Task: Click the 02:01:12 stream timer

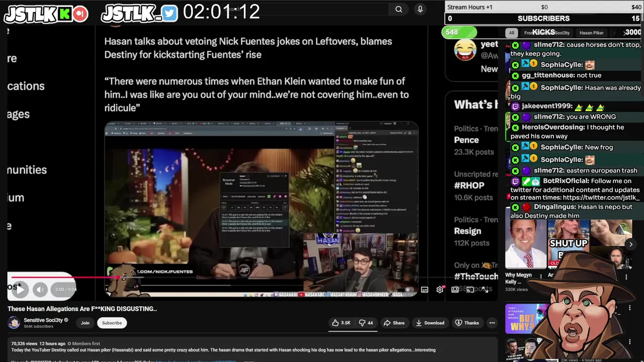Action: 221,12
